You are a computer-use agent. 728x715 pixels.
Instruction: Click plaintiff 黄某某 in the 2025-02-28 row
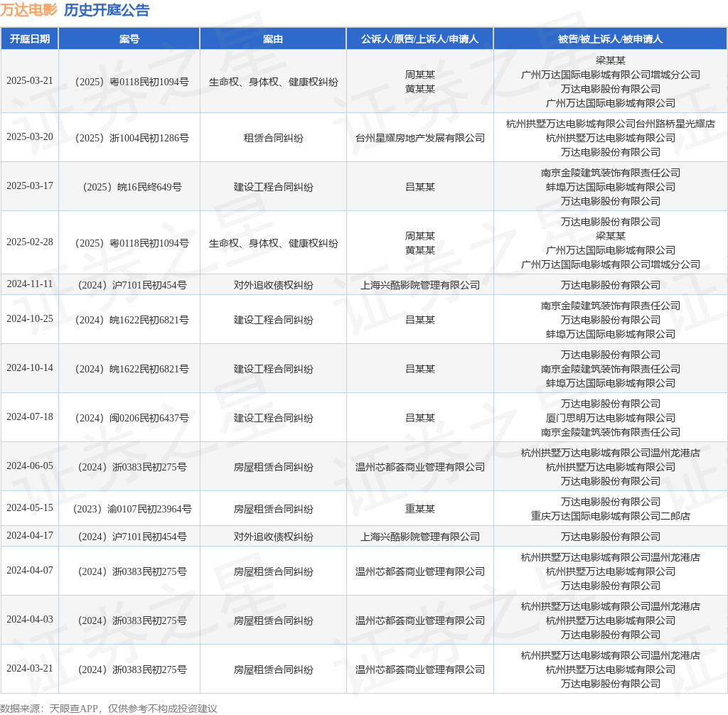point(419,250)
